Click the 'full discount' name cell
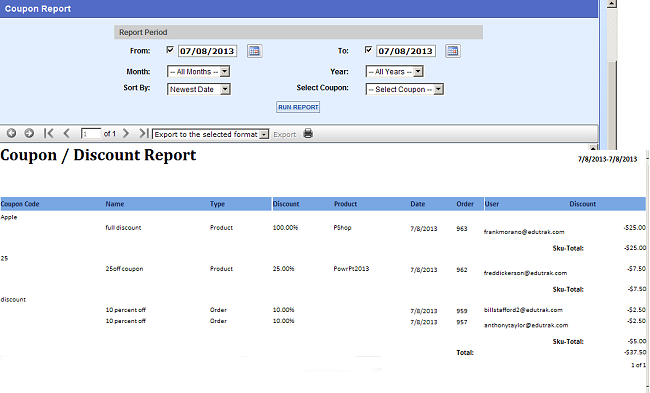This screenshot has width=650, height=393. tap(123, 228)
